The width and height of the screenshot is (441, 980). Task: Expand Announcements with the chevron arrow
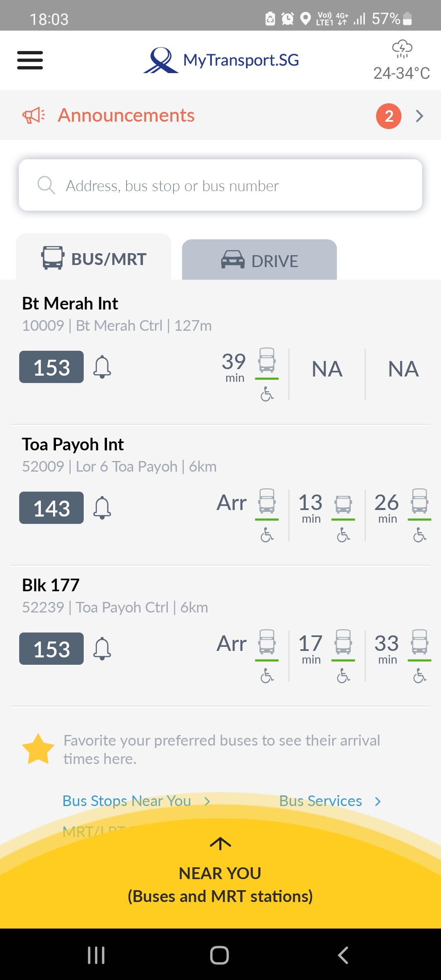click(x=419, y=116)
